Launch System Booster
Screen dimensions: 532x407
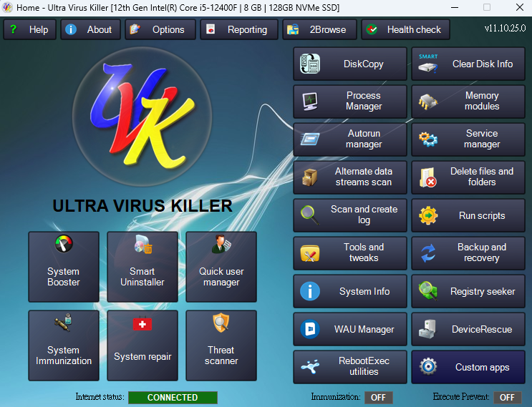(64, 267)
